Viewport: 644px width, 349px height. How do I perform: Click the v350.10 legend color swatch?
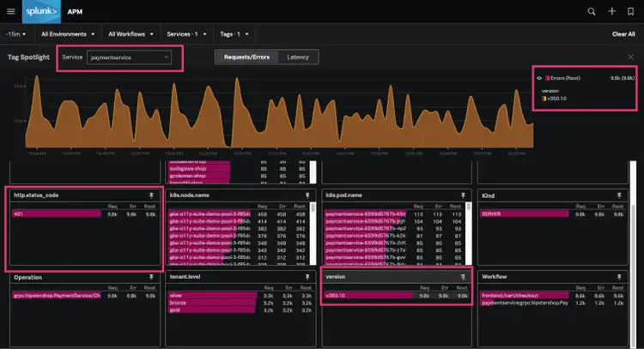point(544,98)
